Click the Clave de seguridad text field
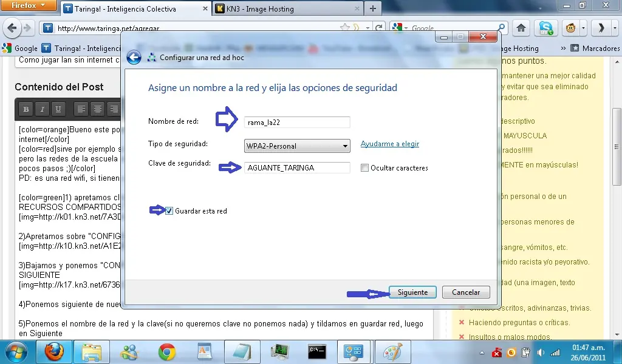The height and width of the screenshot is (364, 622). [297, 168]
